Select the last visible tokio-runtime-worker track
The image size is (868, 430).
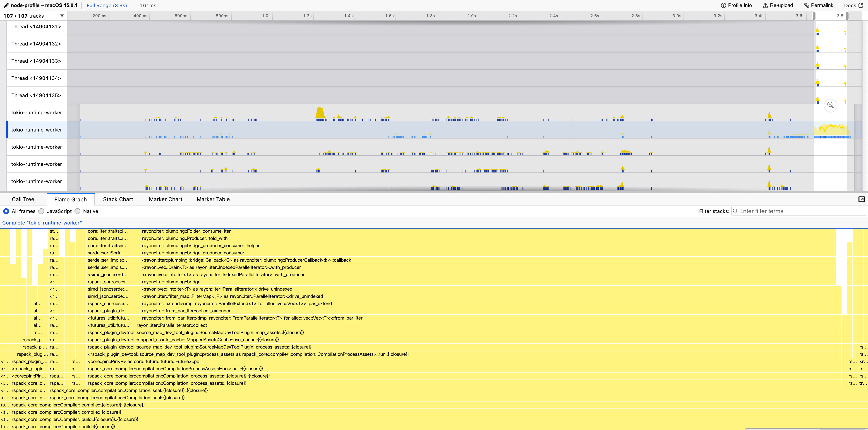point(36,181)
